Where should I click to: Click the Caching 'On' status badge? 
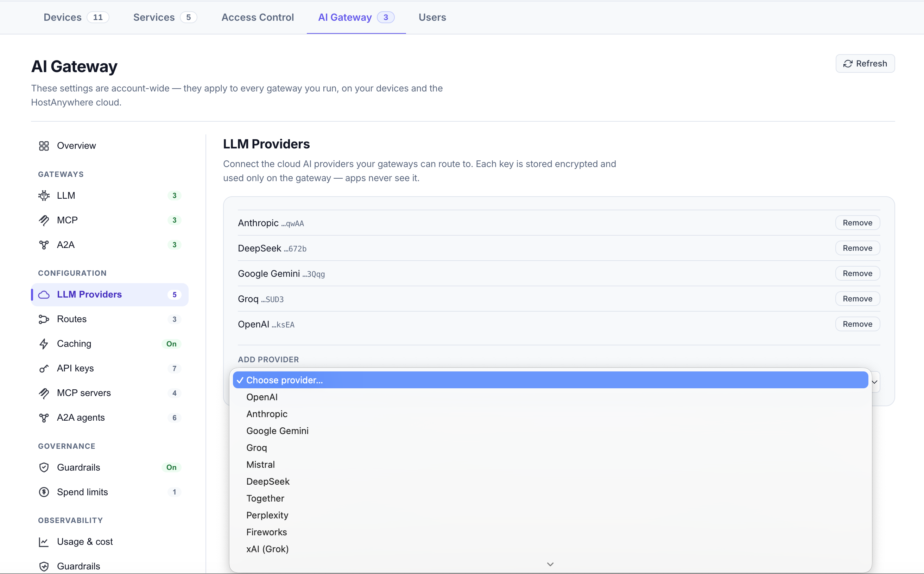[x=171, y=344]
